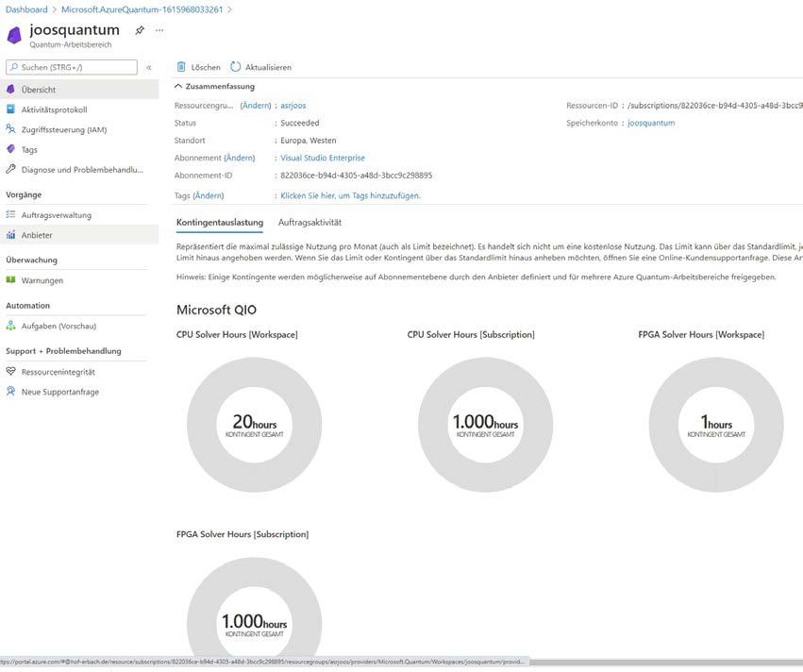Image resolution: width=803 pixels, height=672 pixels.
Task: Click the Automation section header
Action: coord(27,305)
